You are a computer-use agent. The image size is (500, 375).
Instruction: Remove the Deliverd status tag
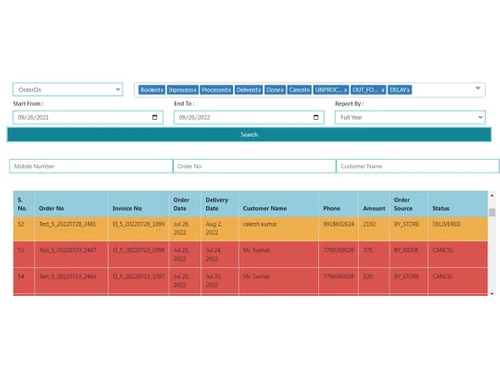click(259, 90)
